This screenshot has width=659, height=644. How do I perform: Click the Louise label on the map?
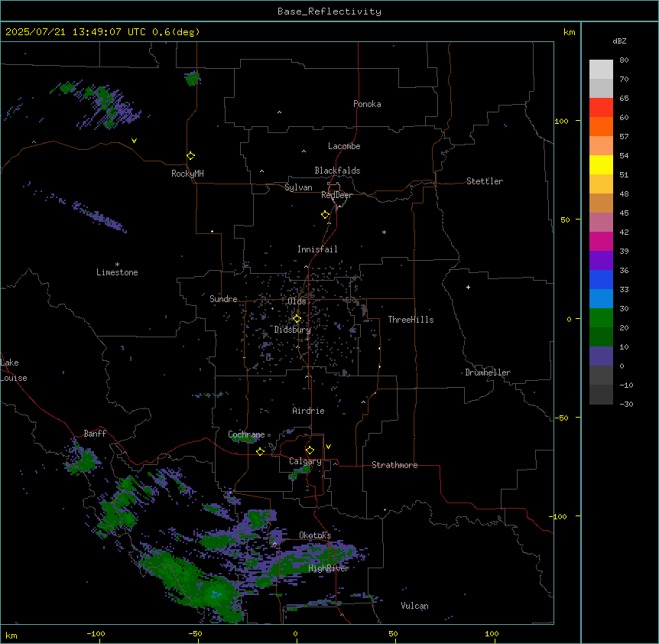[x=14, y=378]
